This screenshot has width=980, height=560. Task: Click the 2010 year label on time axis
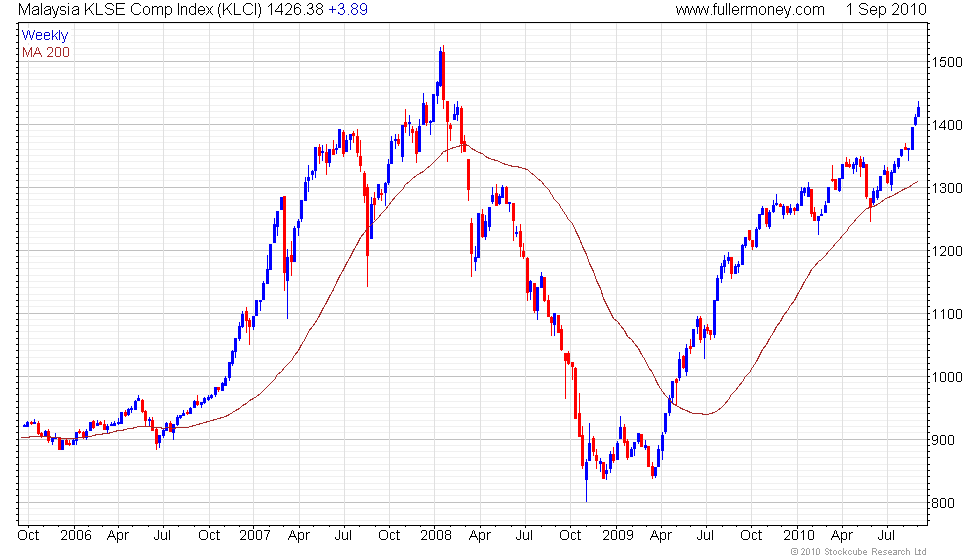coord(799,536)
